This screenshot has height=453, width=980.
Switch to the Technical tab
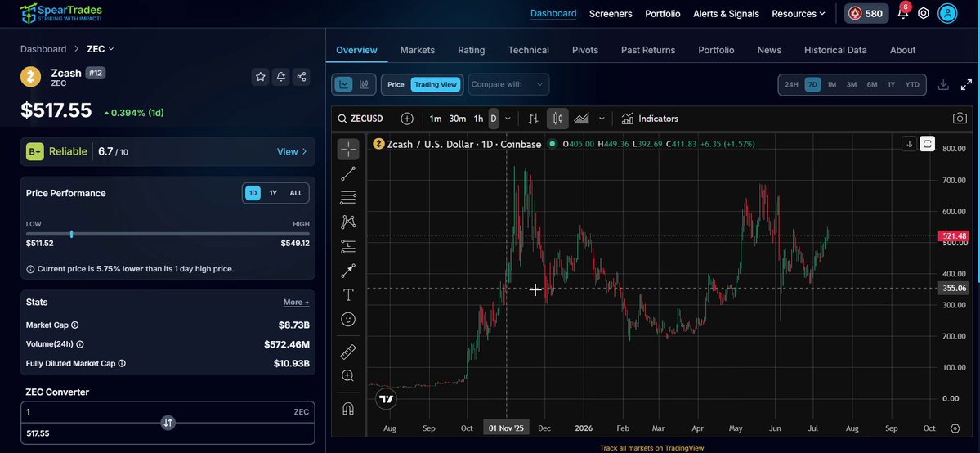point(528,50)
